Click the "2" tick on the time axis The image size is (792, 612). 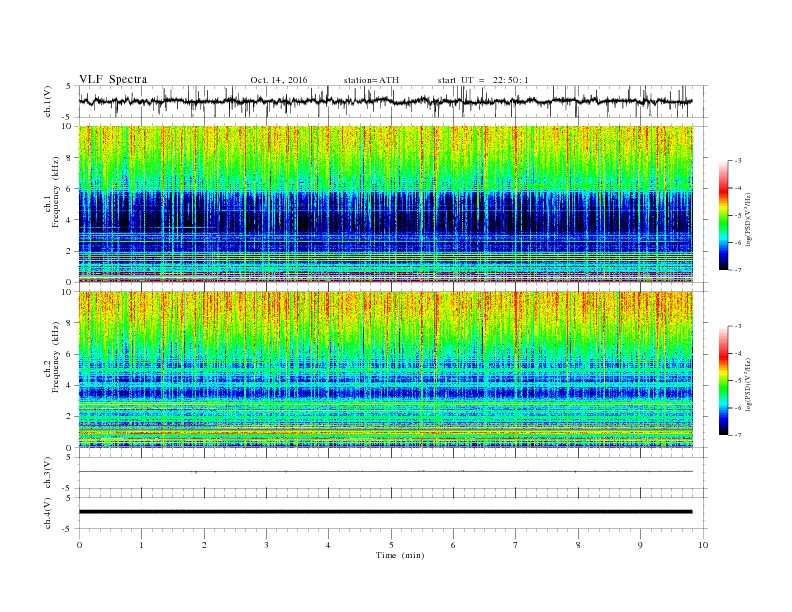[204, 545]
